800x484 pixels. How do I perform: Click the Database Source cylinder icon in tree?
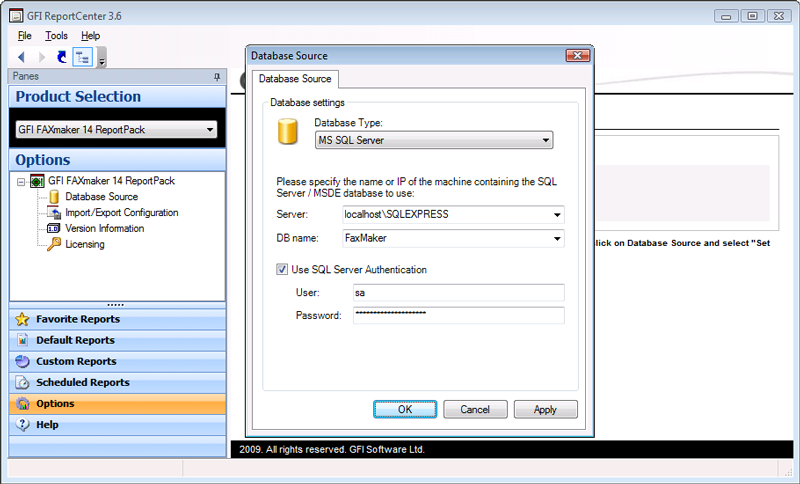(54, 197)
